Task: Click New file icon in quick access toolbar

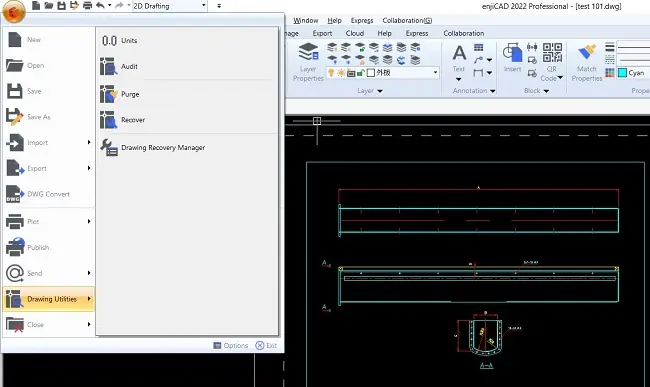Action: click(36, 5)
